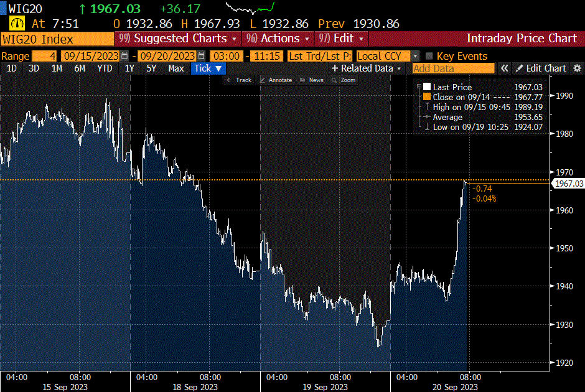The image size is (585, 392).
Task: Click the sparkline mini chart in the header
Action: click(250, 8)
